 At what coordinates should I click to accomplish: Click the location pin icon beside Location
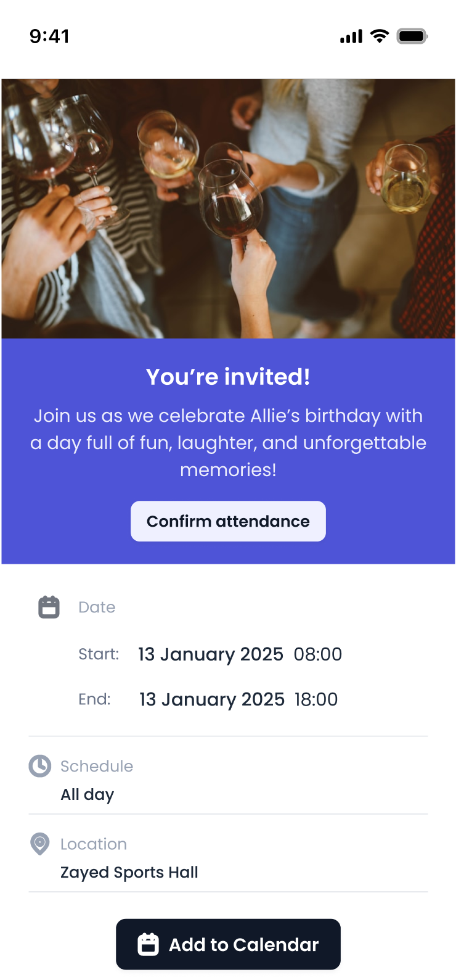point(39,844)
